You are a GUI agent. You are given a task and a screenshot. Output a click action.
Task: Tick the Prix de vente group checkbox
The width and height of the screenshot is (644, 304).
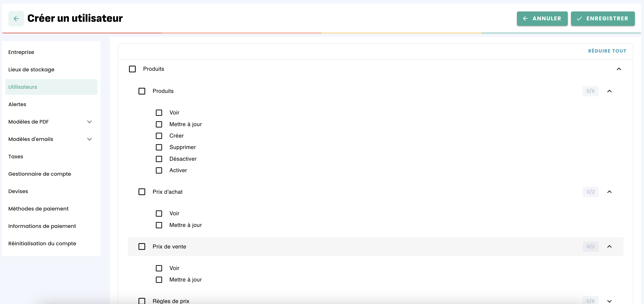coord(142,246)
